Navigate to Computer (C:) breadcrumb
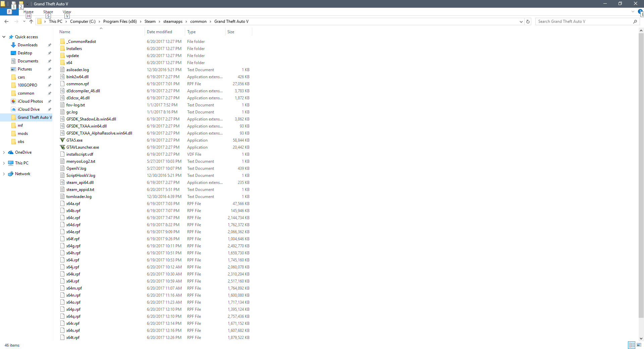Screen dimensions: 644x349 click(83, 21)
